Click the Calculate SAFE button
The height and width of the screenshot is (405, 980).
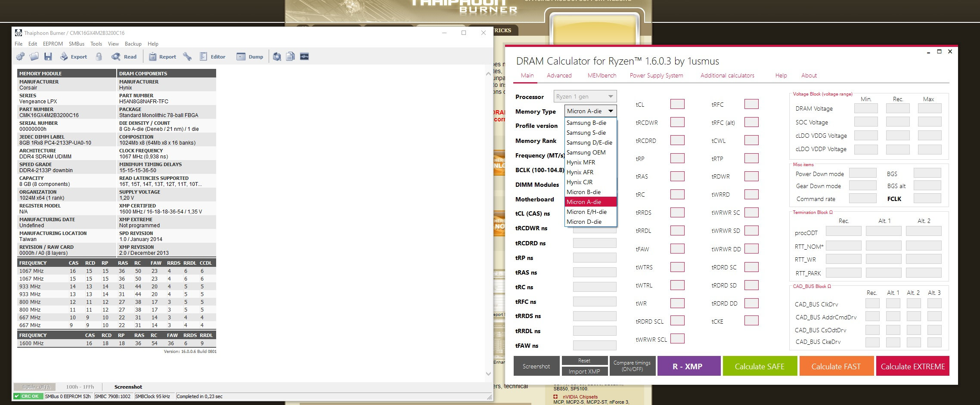click(760, 366)
